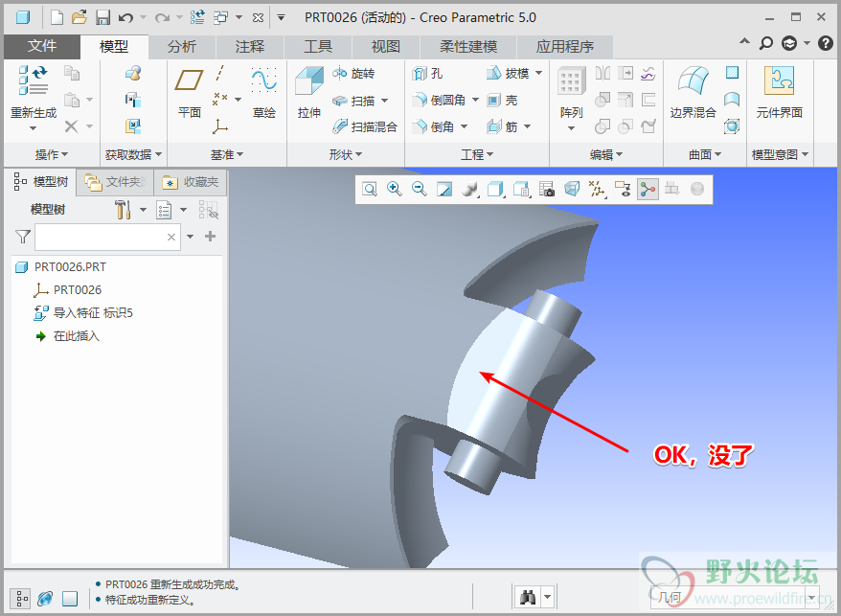The image size is (841, 616).
Task: Toggle datum display filters in graphics toolbar
Action: (597, 189)
